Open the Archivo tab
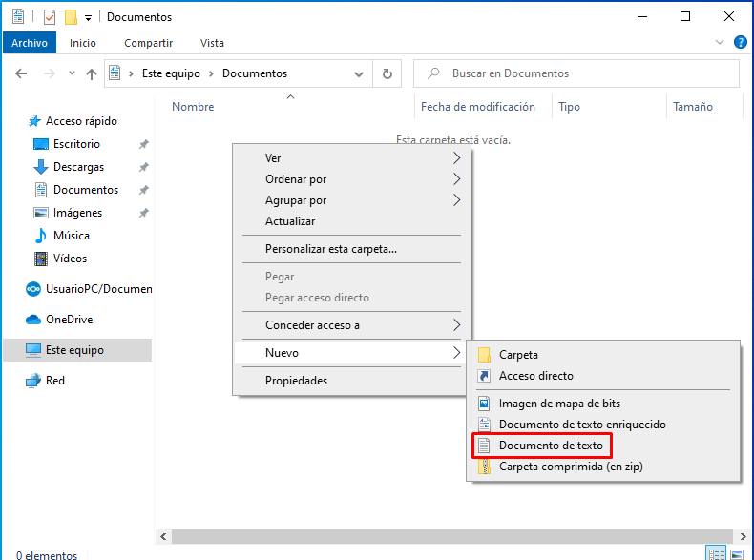Viewport: 754px width, 560px height. (x=29, y=43)
